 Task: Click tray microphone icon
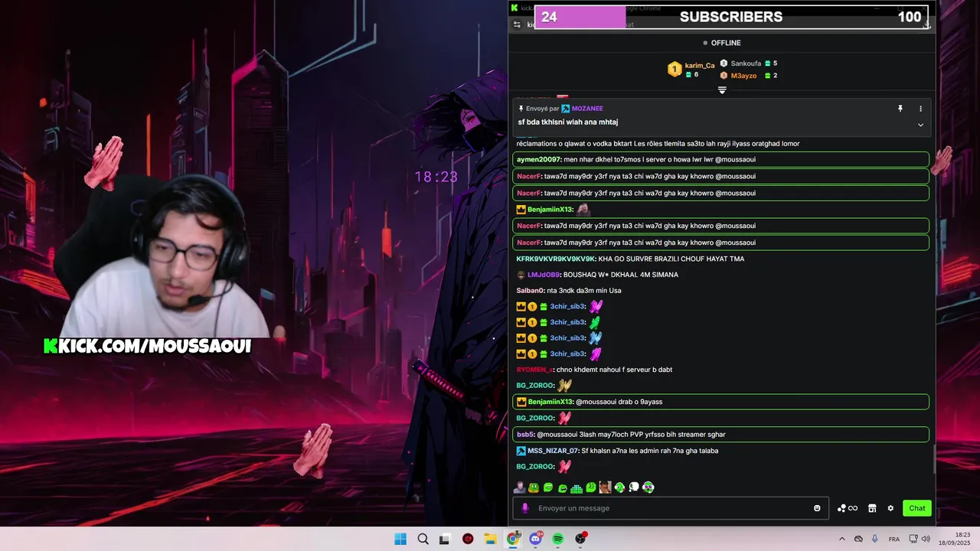(874, 539)
